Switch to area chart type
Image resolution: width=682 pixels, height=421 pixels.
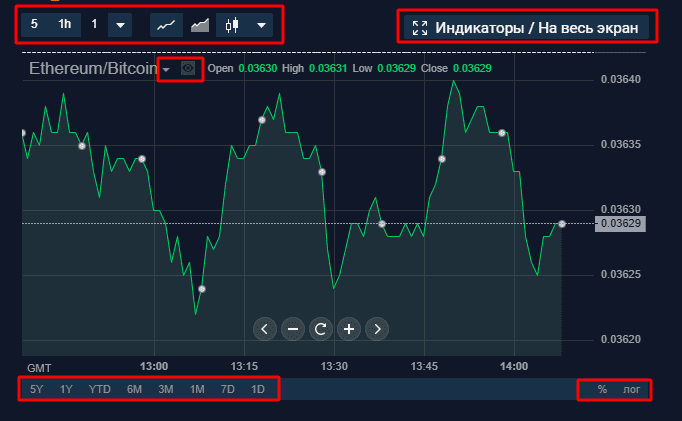point(200,25)
